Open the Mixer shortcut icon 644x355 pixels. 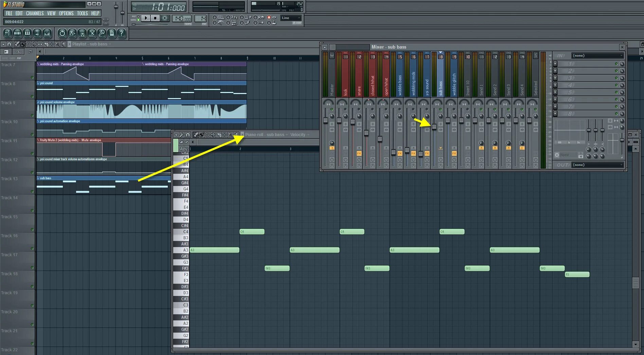pyautogui.click(x=47, y=33)
